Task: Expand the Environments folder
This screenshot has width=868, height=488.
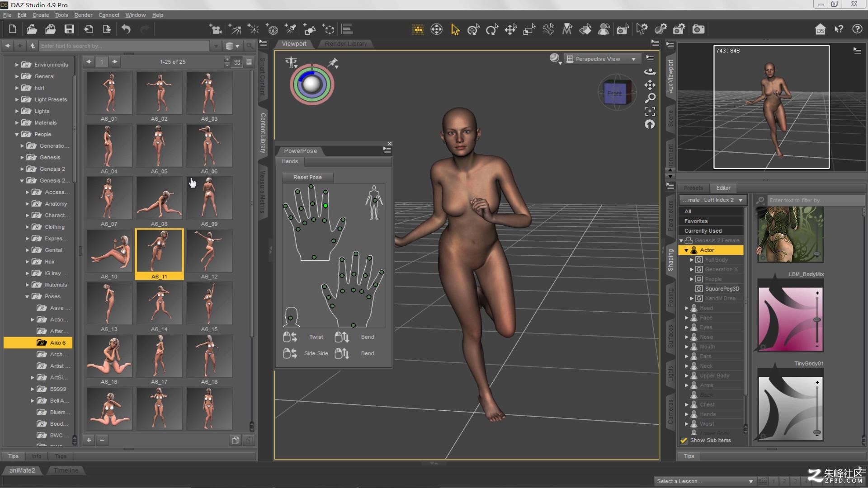Action: click(x=17, y=65)
